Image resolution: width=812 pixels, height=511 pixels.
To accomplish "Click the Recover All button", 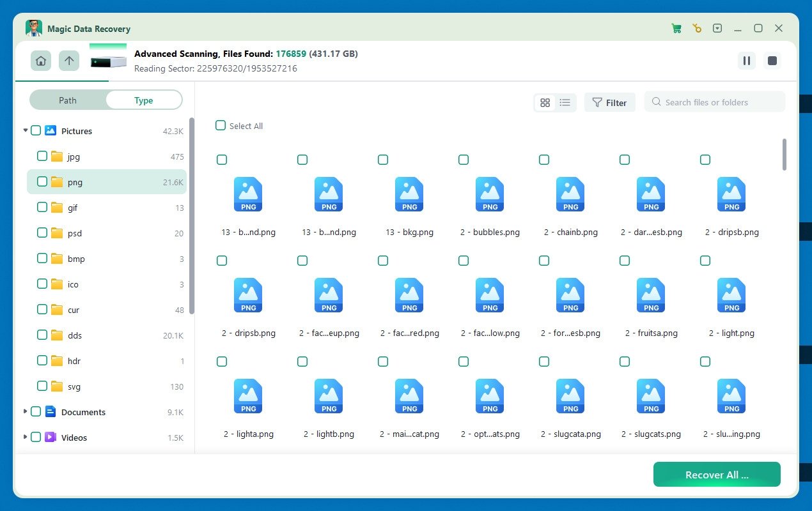I will point(717,475).
